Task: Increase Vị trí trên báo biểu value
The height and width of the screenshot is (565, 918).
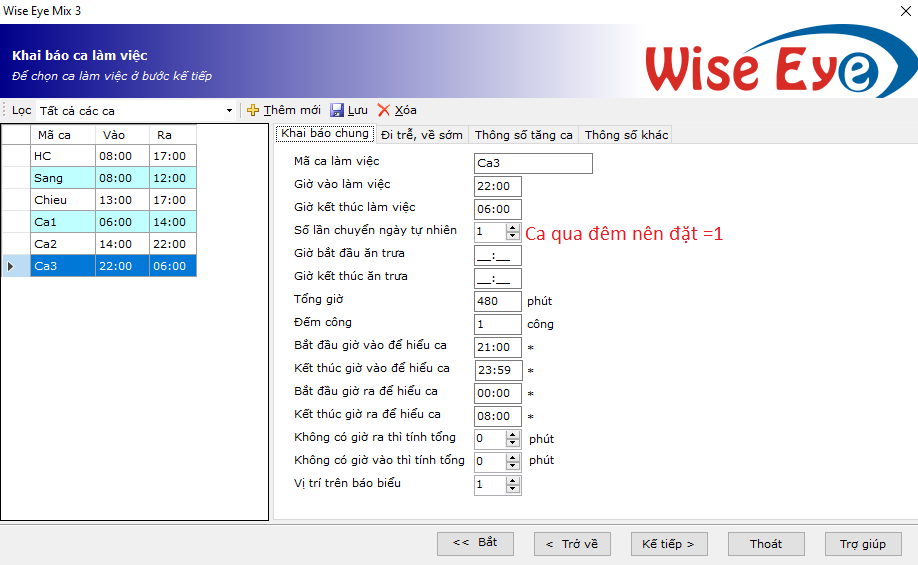Action: [x=514, y=481]
